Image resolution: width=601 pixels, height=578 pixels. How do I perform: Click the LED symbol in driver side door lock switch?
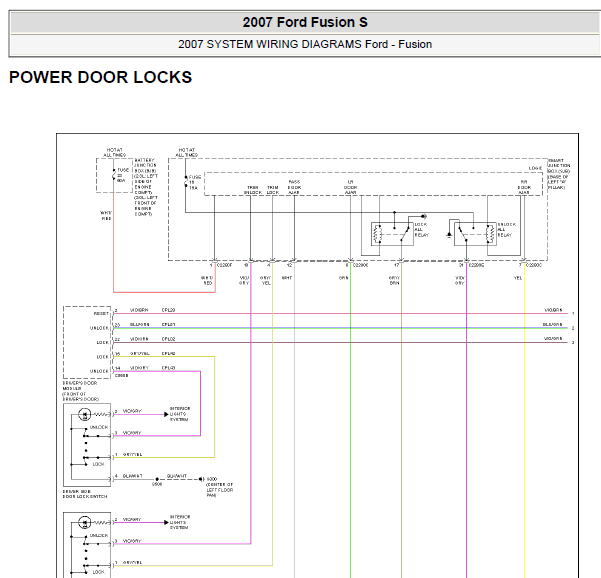point(84,414)
